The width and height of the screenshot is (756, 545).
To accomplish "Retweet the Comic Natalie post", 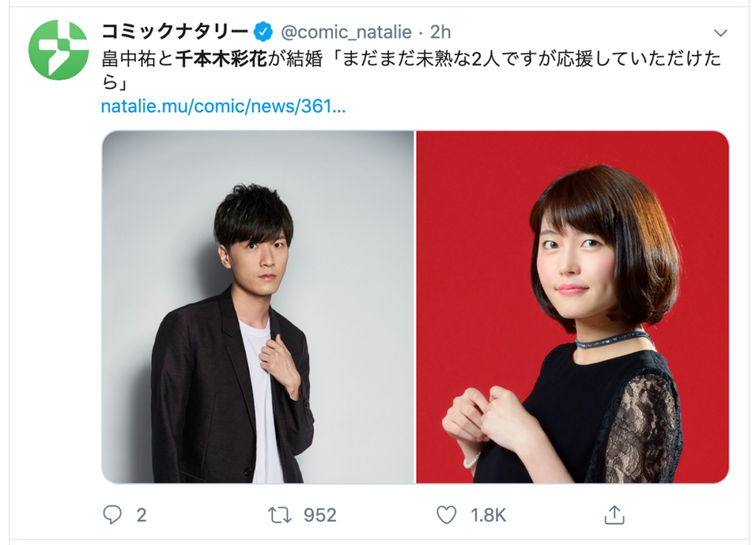I will click(280, 515).
